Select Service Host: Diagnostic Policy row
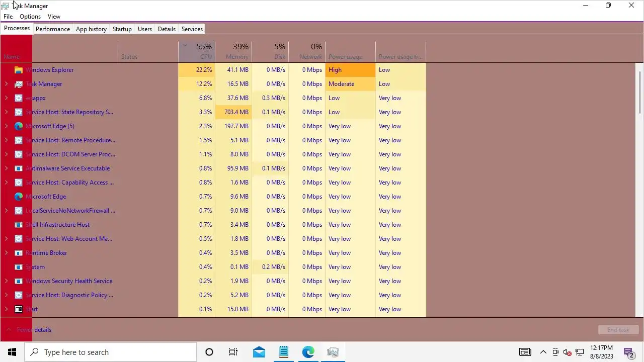 pos(213,295)
